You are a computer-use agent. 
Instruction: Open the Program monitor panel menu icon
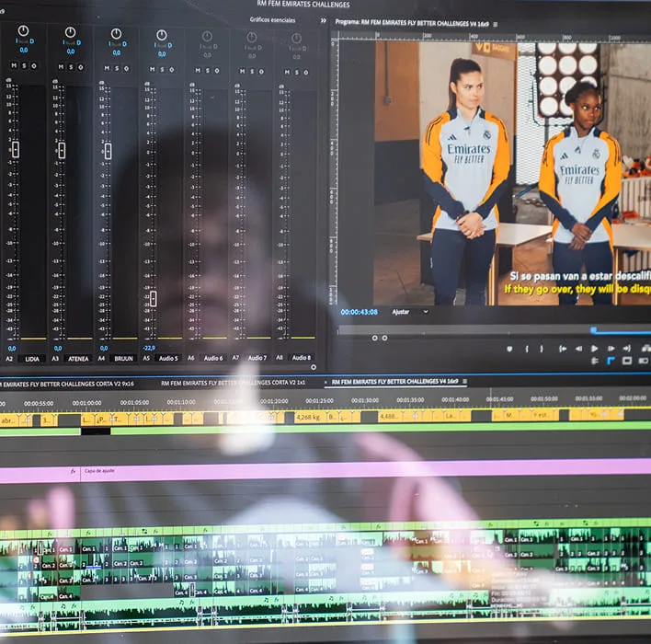click(496, 25)
